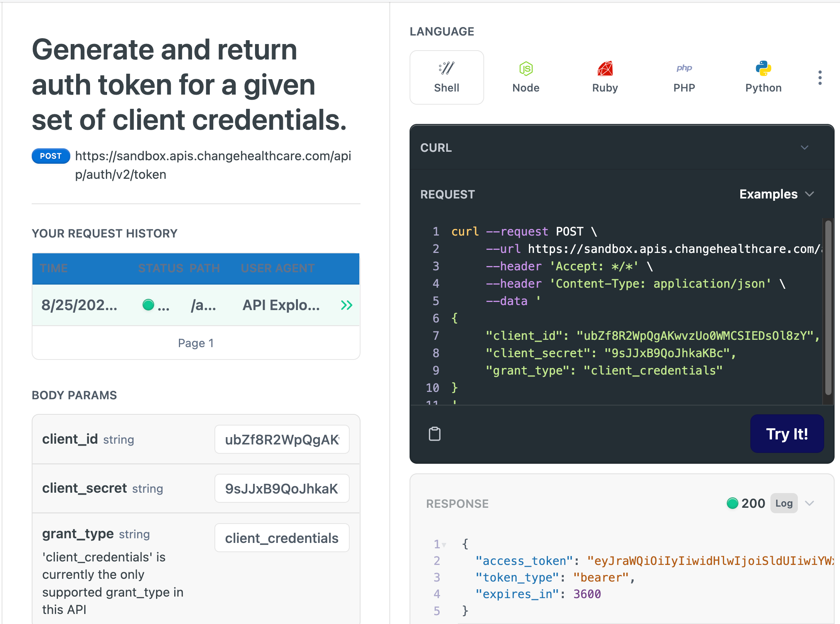This screenshot has height=624, width=840.
Task: Click the client_id input field
Action: click(x=282, y=439)
